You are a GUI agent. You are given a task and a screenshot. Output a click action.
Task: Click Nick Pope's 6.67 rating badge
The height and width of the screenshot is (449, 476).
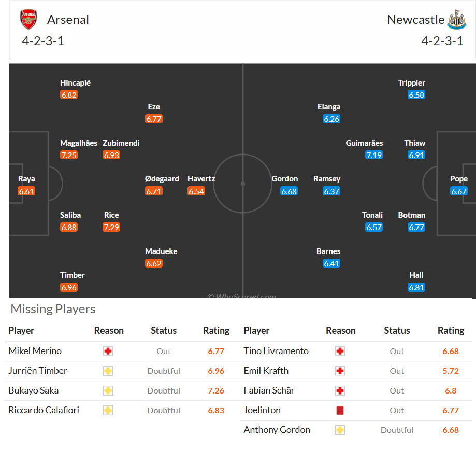tap(458, 191)
